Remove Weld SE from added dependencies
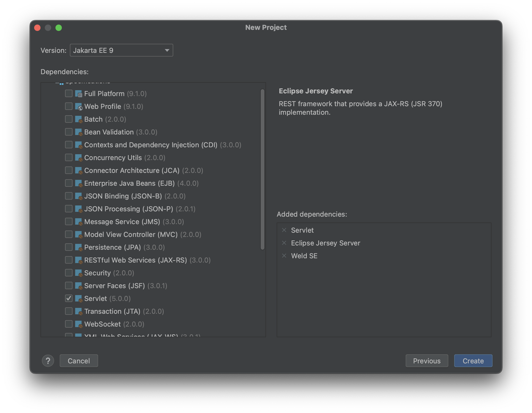This screenshot has height=413, width=532. tap(284, 256)
